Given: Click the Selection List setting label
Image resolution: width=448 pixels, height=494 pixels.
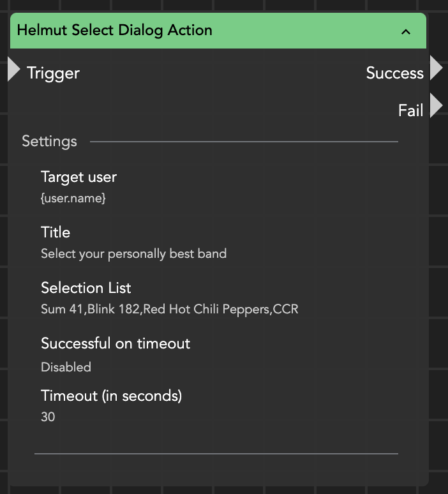Looking at the screenshot, I should click(x=86, y=288).
